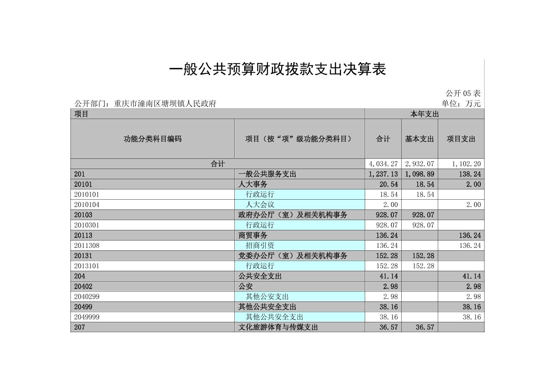Click the 1,102.20 total project expenditure cell
This screenshot has width=555, height=392.
coord(461,164)
